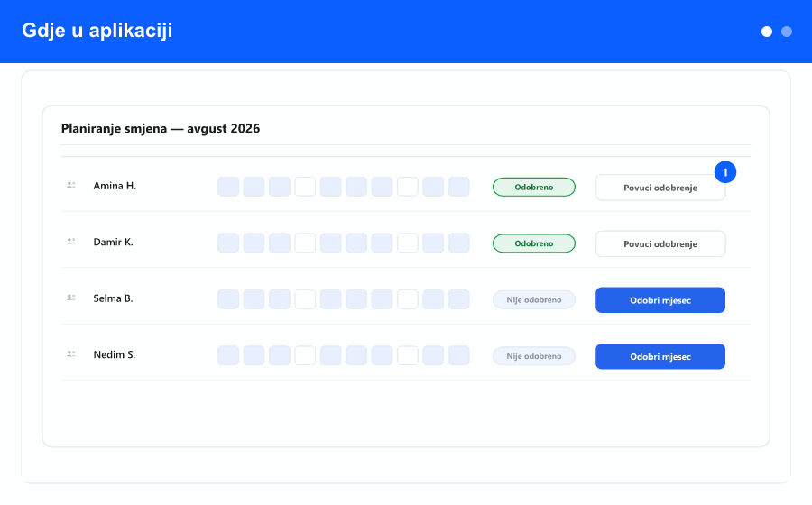Image resolution: width=812 pixels, height=505 pixels.
Task: Select last shift cell in Amina H. row
Action: [459, 187]
